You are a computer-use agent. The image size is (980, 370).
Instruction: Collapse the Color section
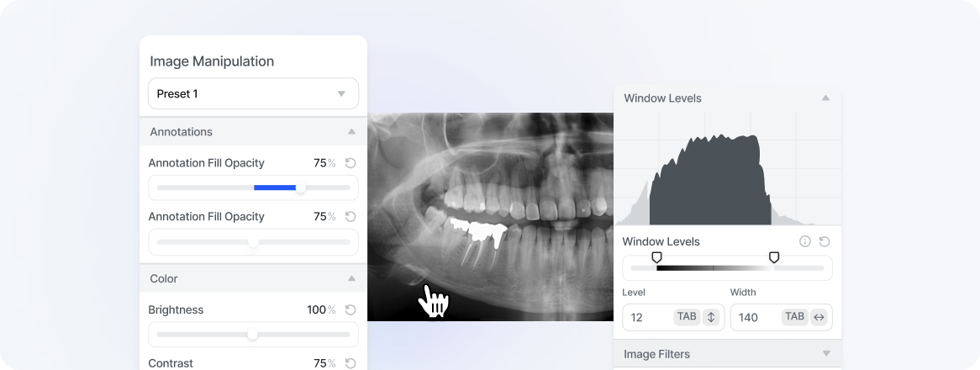point(351,278)
